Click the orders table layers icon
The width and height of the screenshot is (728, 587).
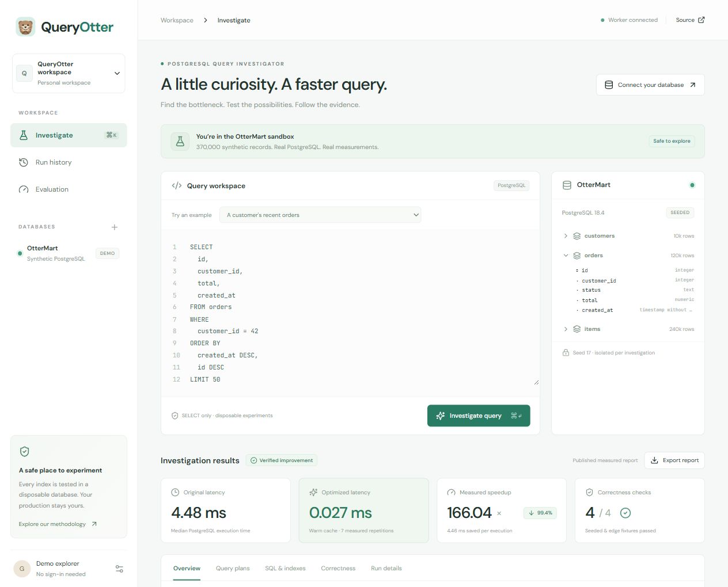[577, 256]
